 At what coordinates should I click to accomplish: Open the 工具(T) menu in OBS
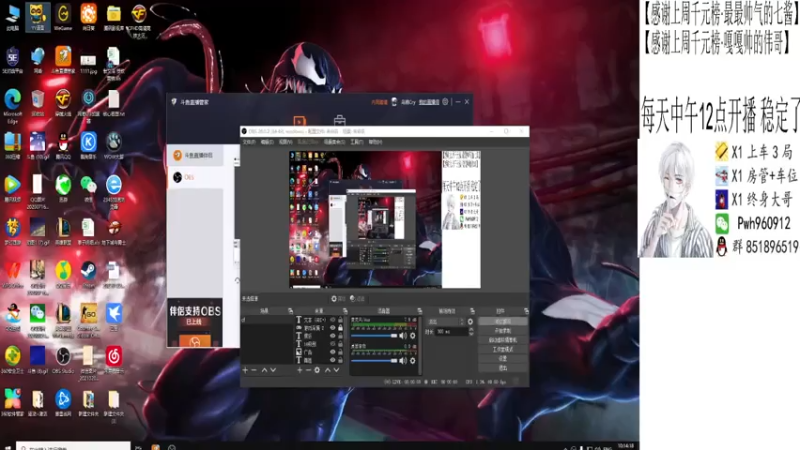pos(357,142)
